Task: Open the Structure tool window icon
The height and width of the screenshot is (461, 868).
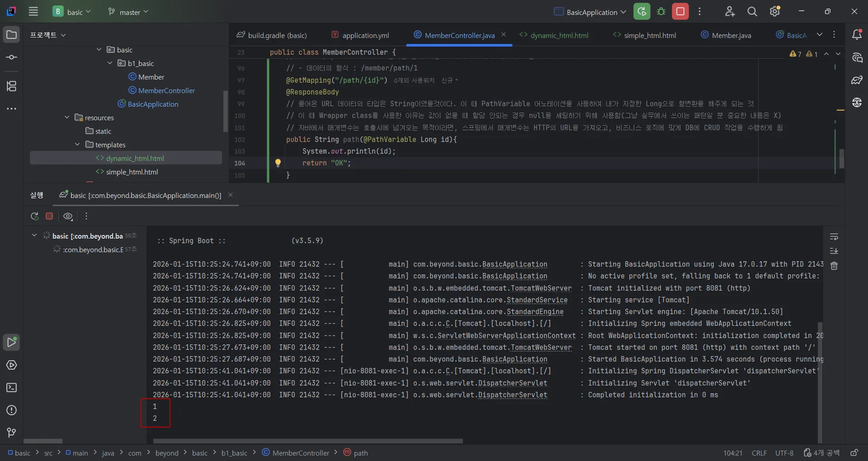Action: pyautogui.click(x=12, y=86)
